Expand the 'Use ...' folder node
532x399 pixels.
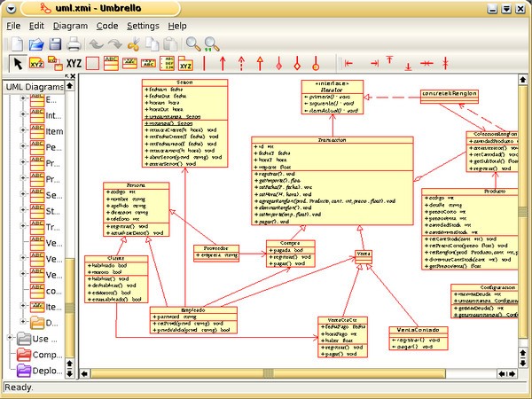[10, 337]
